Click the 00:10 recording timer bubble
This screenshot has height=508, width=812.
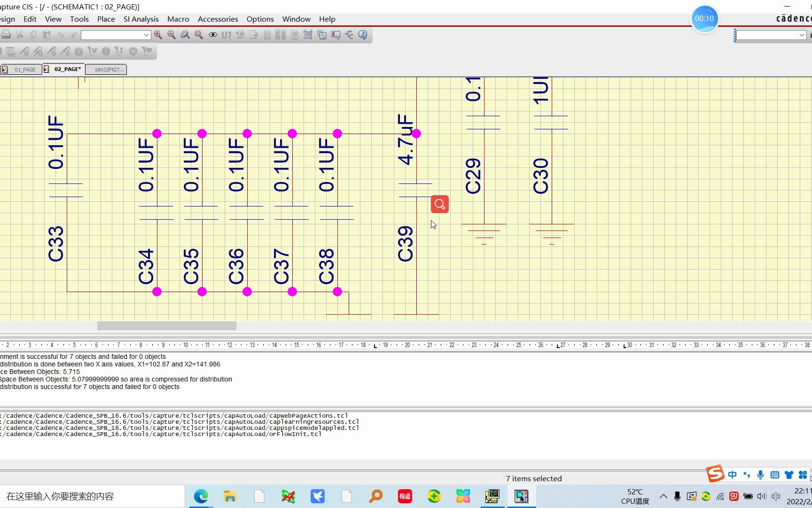[x=704, y=19]
